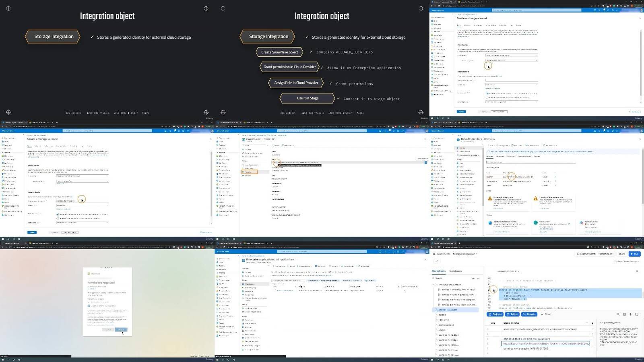Open taskbar search under the Snowflake window
Viewport: 644px width, 362px height.
click(438, 359)
